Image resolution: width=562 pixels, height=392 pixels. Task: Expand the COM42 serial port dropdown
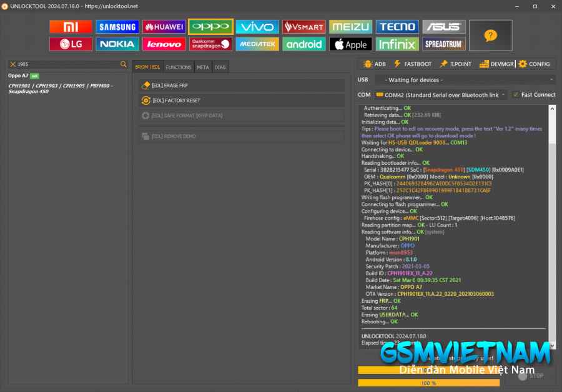[x=441, y=95]
